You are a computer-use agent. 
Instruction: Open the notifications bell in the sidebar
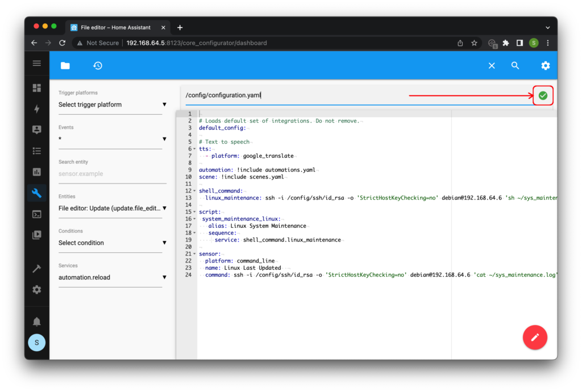click(37, 321)
